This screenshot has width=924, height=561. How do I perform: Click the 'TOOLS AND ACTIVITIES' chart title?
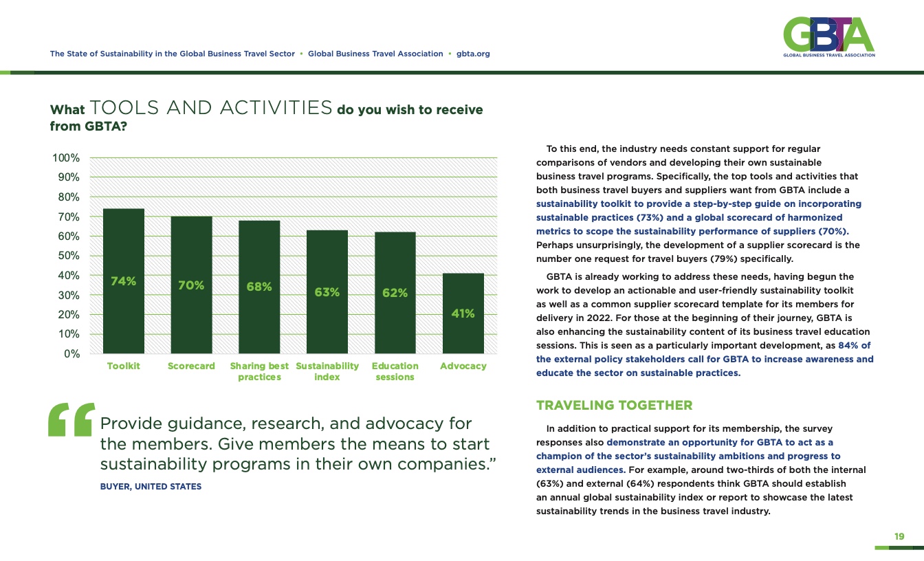pos(212,109)
